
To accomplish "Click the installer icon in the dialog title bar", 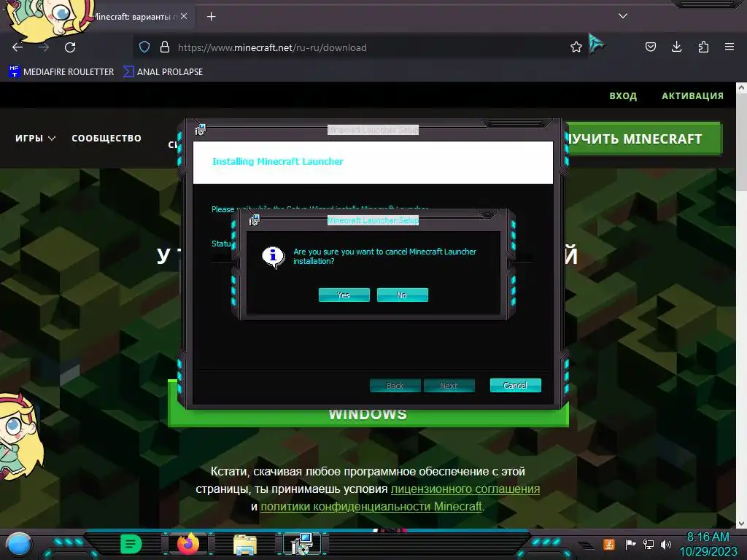I will point(254,220).
